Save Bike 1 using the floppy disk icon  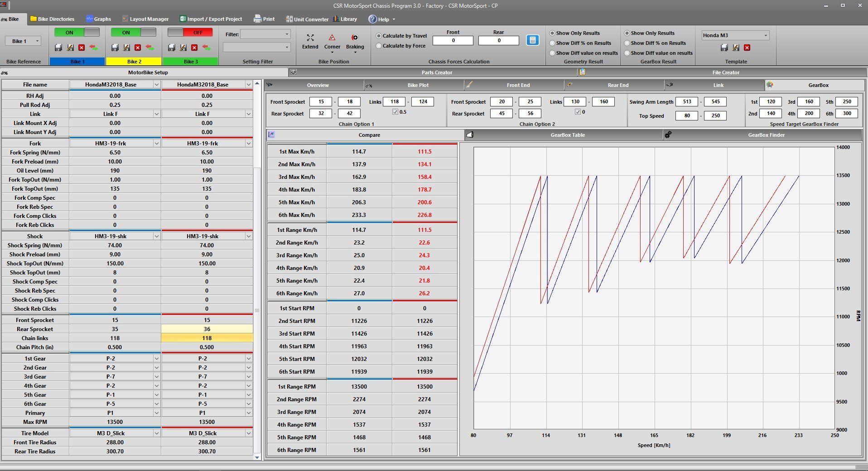point(58,48)
